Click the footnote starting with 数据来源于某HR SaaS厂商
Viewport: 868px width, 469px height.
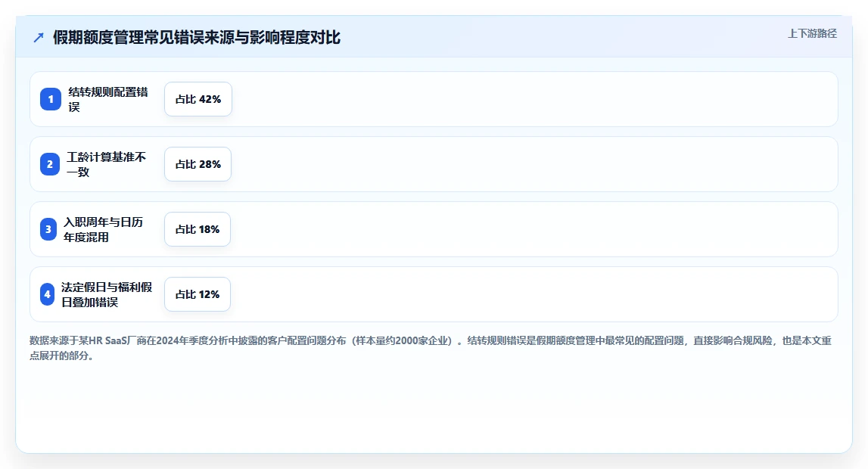tap(431, 348)
